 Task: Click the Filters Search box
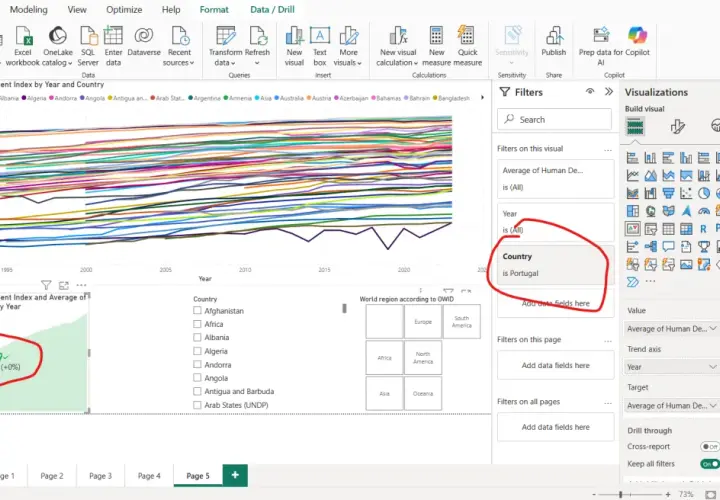(x=554, y=119)
